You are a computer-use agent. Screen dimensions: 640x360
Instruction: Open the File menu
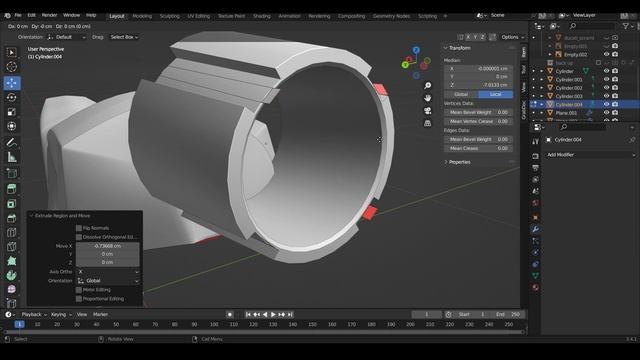[18, 15]
